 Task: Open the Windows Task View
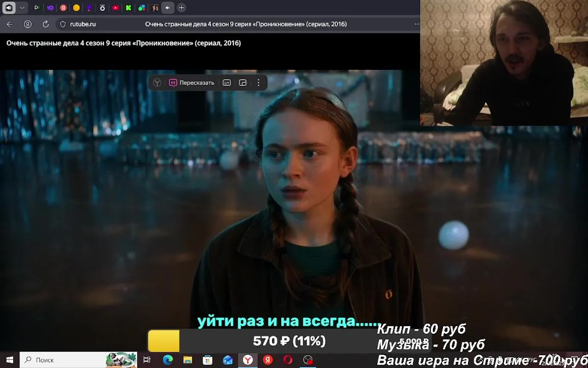[147, 360]
